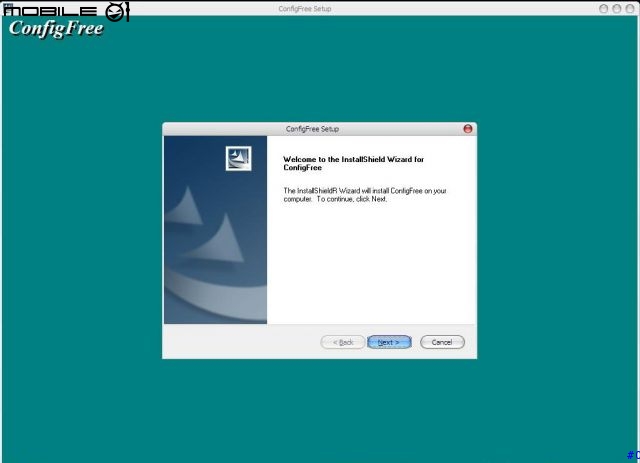Click the Cancel button in the wizard

[442, 342]
